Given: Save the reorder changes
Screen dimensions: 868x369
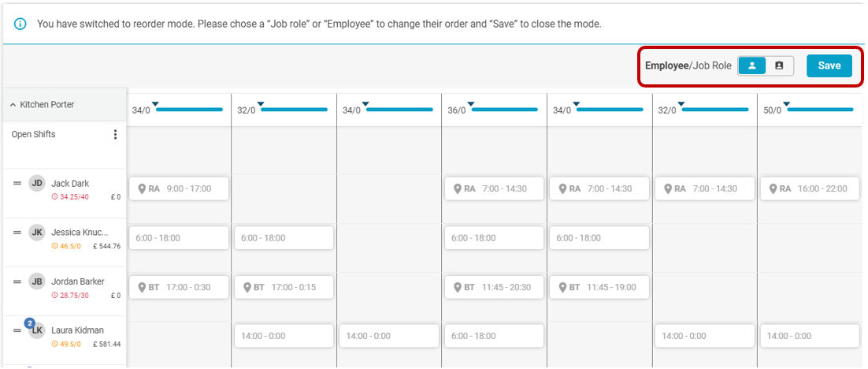Looking at the screenshot, I should click(829, 65).
